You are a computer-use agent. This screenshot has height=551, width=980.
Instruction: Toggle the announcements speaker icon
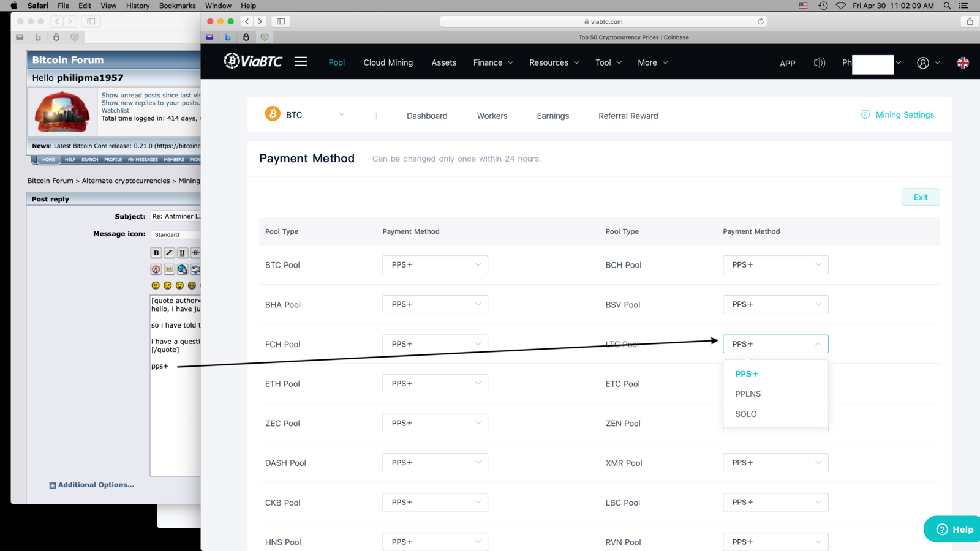(x=819, y=62)
